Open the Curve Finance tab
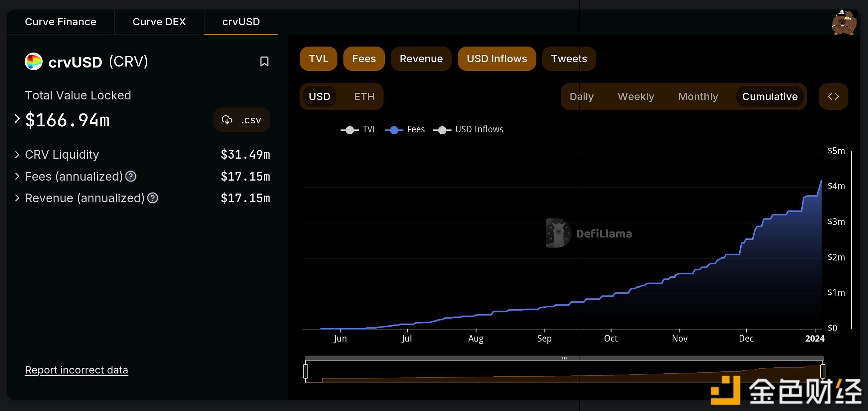This screenshot has width=868, height=411. click(61, 22)
